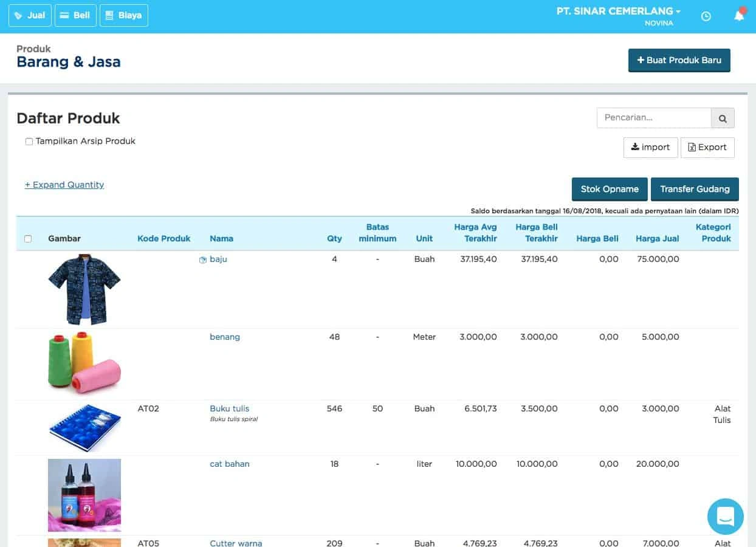Open notifications via the bell icon
The image size is (756, 547).
[739, 15]
